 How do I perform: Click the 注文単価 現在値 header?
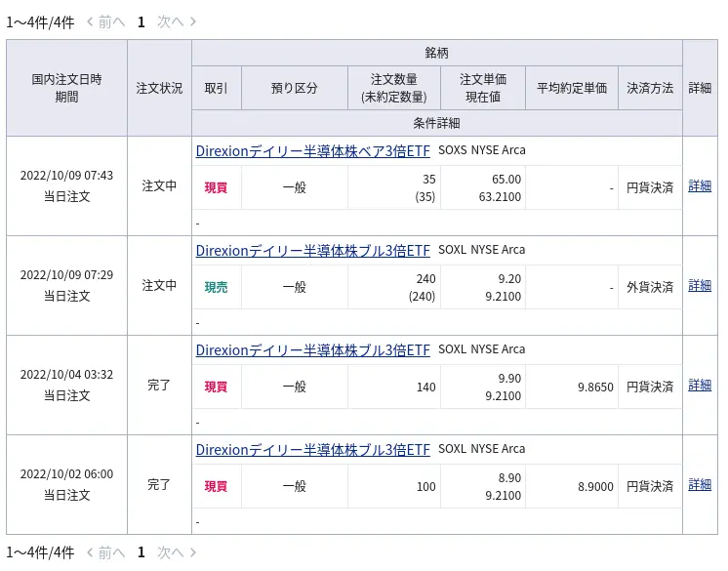483,88
